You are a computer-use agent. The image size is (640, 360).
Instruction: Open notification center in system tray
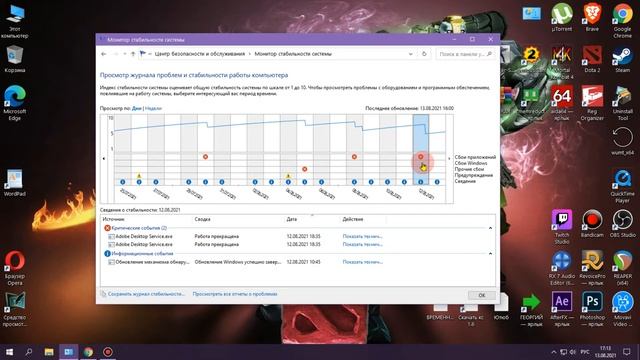click(627, 352)
